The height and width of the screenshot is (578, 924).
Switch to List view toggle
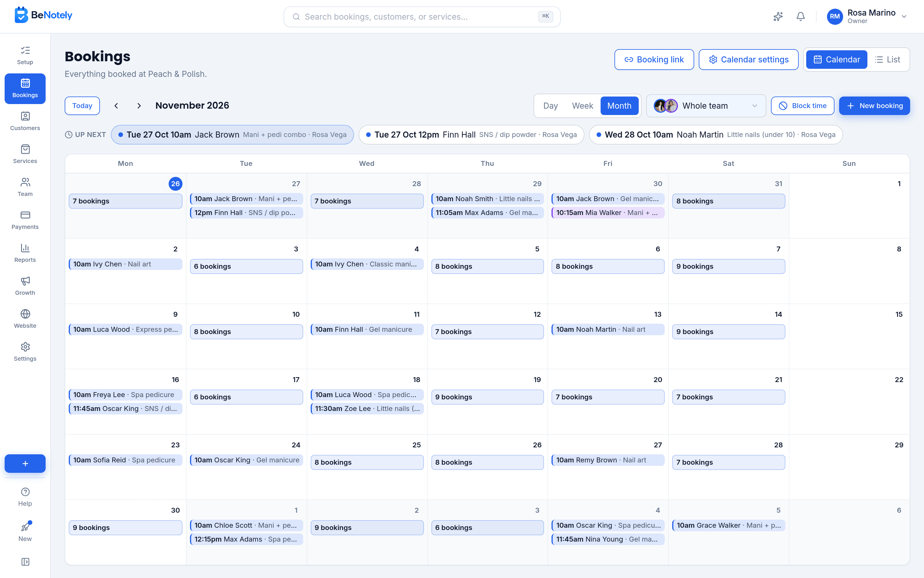pyautogui.click(x=888, y=60)
